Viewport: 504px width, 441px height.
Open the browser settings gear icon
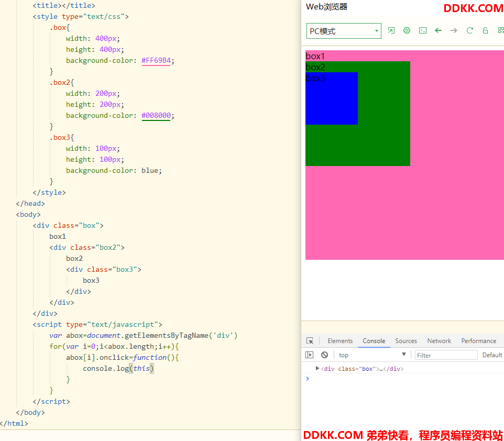pyautogui.click(x=407, y=30)
